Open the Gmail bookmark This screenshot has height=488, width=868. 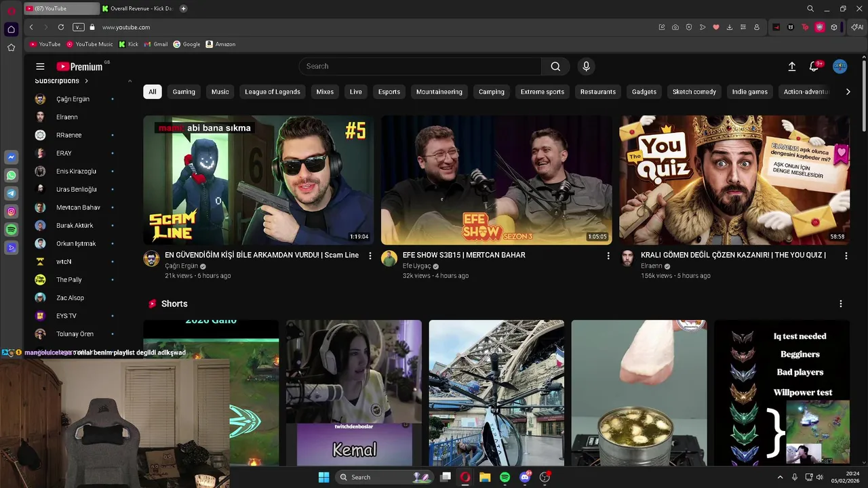click(x=156, y=44)
